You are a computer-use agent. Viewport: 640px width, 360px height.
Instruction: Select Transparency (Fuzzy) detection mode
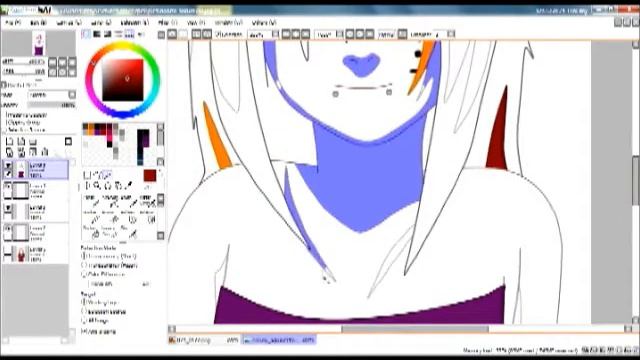[109, 266]
